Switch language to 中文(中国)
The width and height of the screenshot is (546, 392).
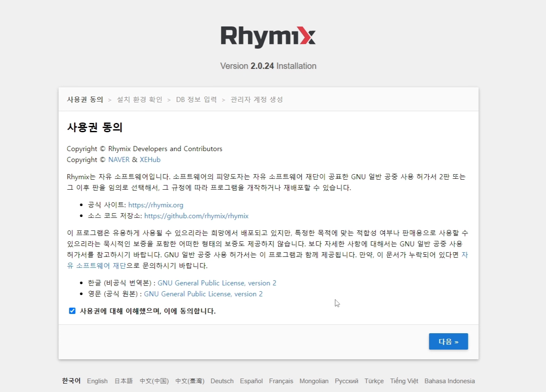[x=154, y=381]
